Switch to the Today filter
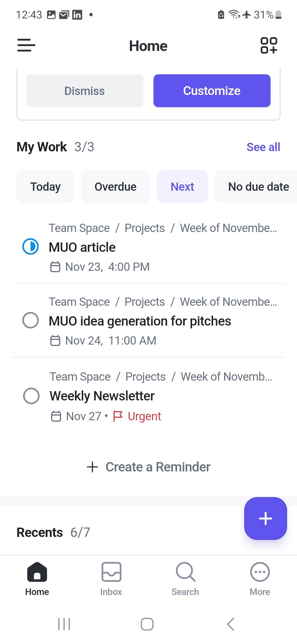 [x=45, y=186]
